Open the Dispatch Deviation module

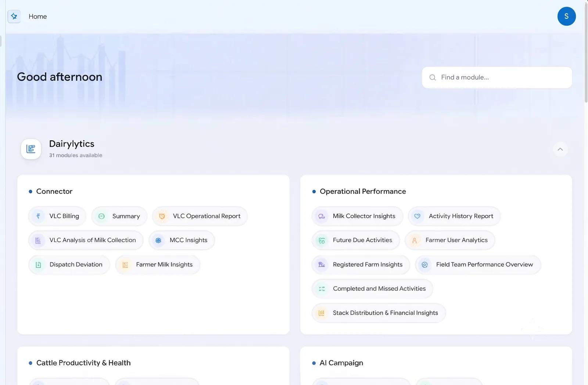click(69, 265)
